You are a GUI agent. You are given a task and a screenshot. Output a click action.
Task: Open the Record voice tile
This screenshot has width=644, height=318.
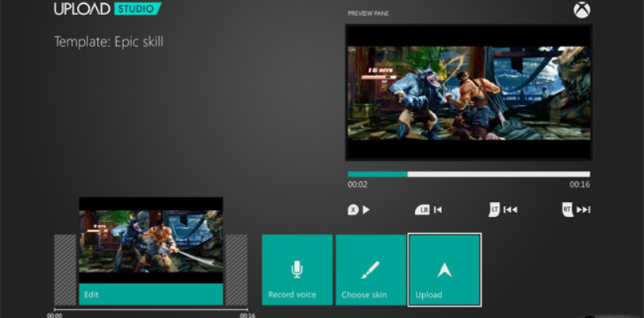[297, 270]
